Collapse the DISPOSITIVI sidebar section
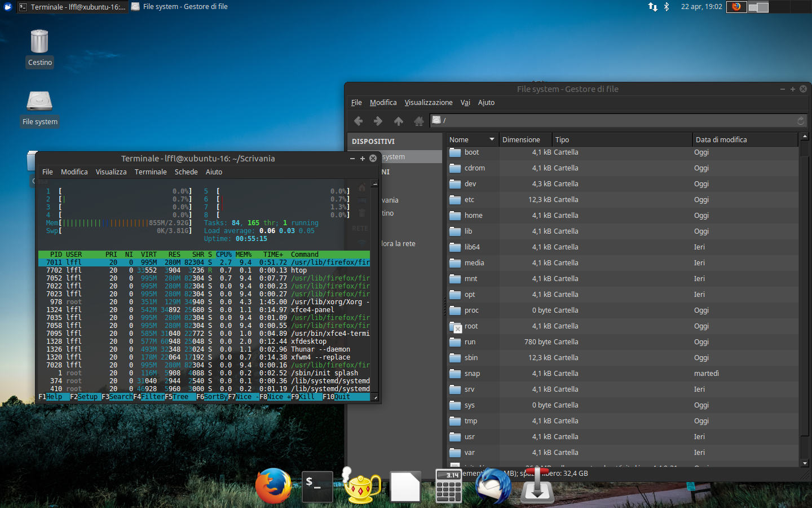The width and height of the screenshot is (812, 508). tap(373, 141)
